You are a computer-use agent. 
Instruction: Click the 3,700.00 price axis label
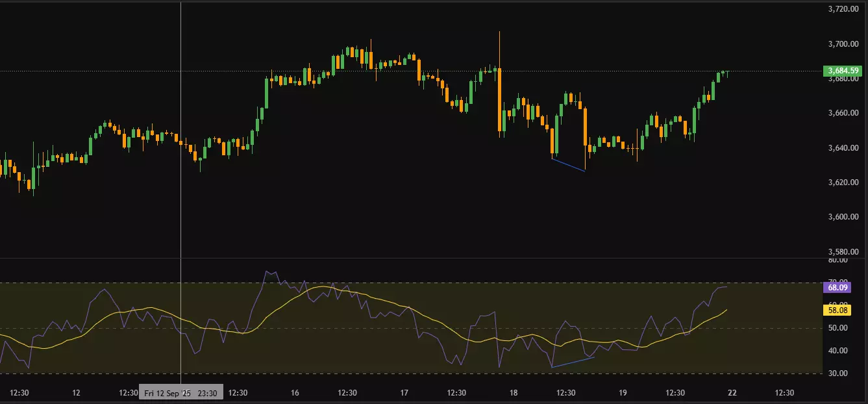(843, 44)
